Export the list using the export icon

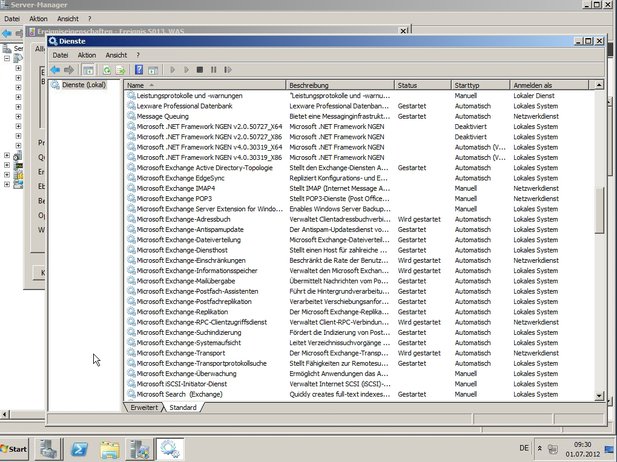click(120, 70)
